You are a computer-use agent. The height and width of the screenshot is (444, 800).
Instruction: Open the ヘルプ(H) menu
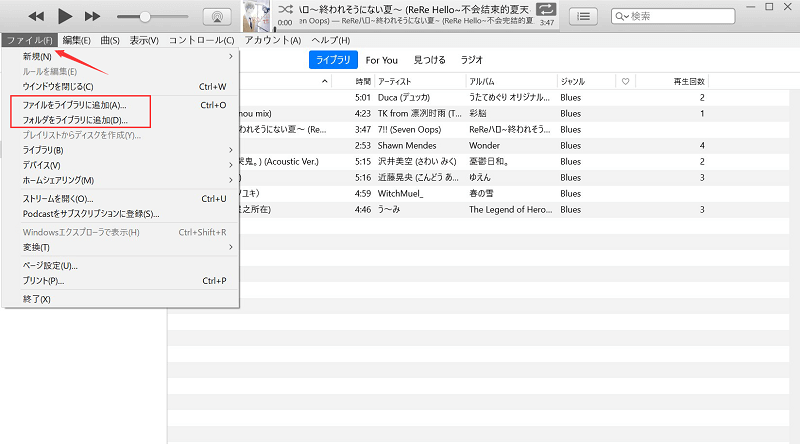pos(330,40)
